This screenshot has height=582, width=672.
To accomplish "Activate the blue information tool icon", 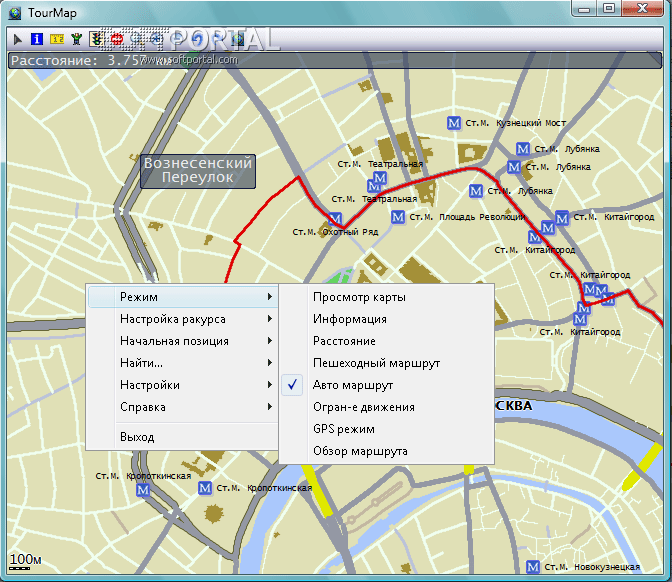I will (x=37, y=39).
